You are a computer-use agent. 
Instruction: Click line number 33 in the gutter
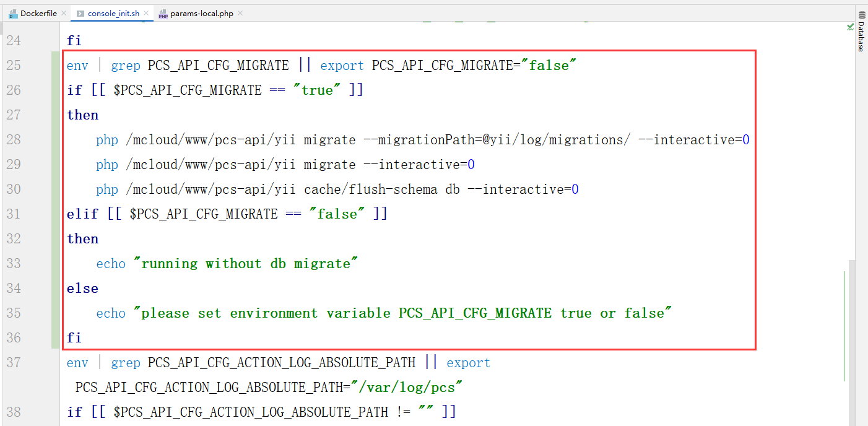(x=14, y=264)
